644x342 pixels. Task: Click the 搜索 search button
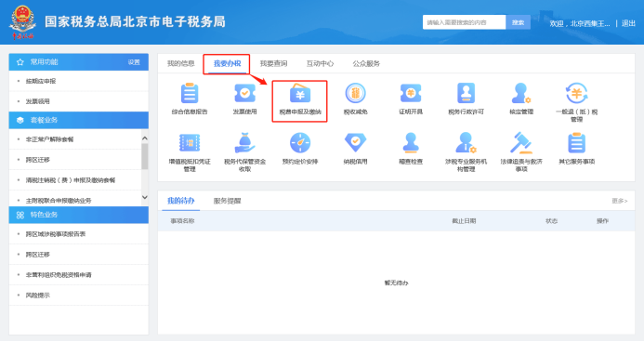coord(518,22)
